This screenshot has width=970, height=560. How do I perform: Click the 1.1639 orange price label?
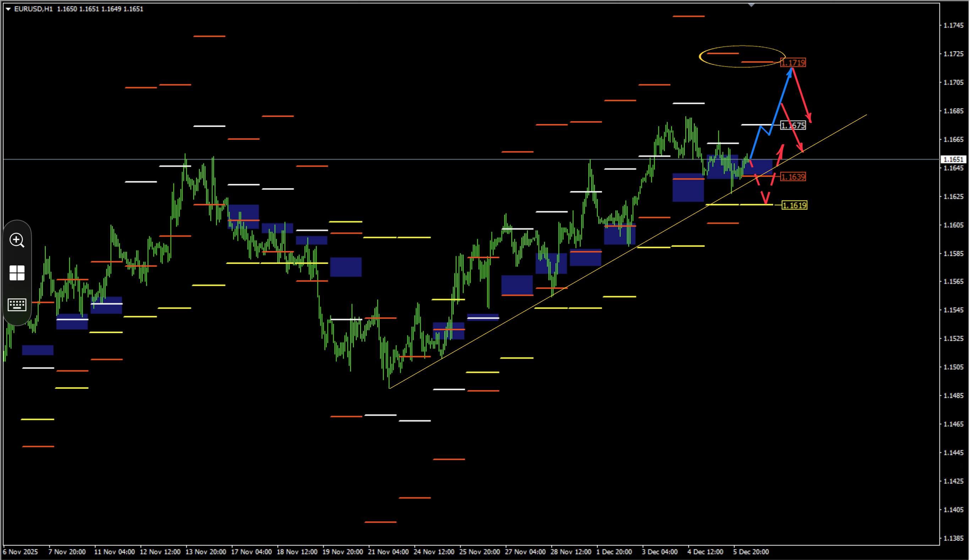click(x=793, y=176)
